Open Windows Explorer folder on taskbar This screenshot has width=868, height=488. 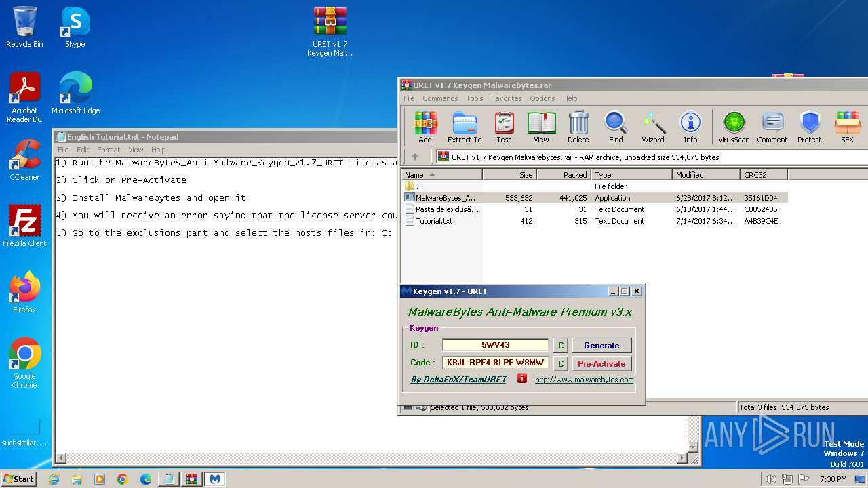click(77, 479)
